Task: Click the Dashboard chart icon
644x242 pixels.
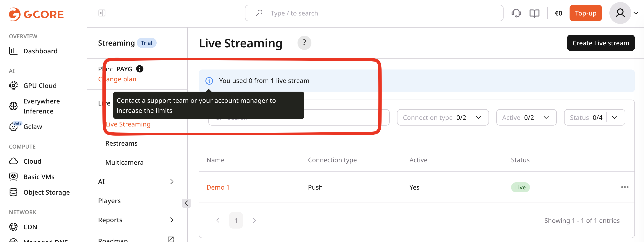Action: point(13,51)
